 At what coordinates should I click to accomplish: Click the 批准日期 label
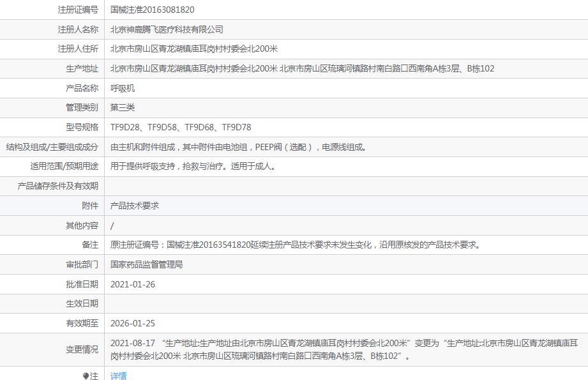click(82, 284)
